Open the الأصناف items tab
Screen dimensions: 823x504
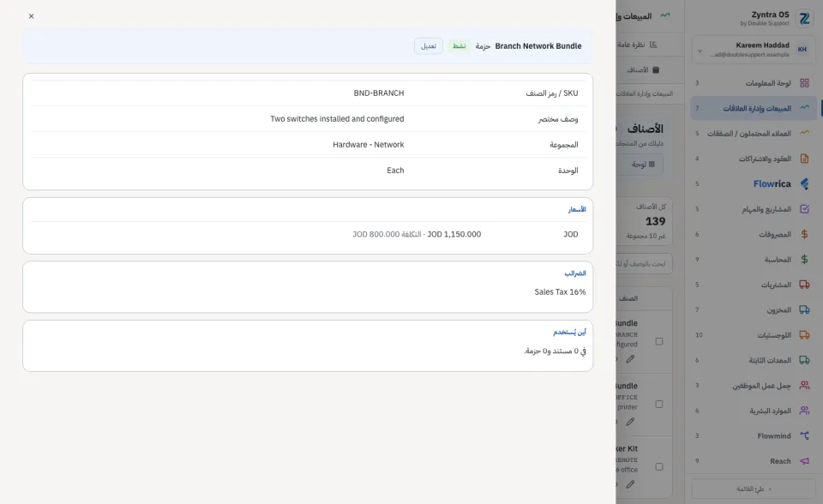643,69
